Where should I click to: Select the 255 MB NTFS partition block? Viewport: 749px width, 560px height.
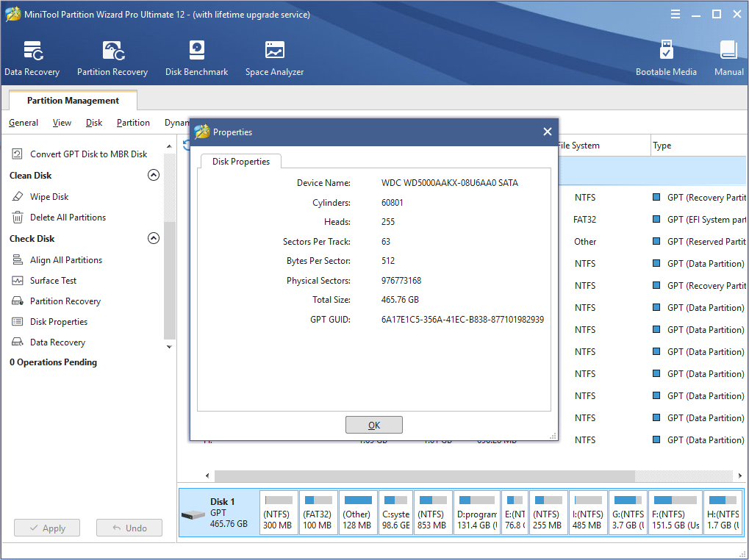click(x=548, y=512)
